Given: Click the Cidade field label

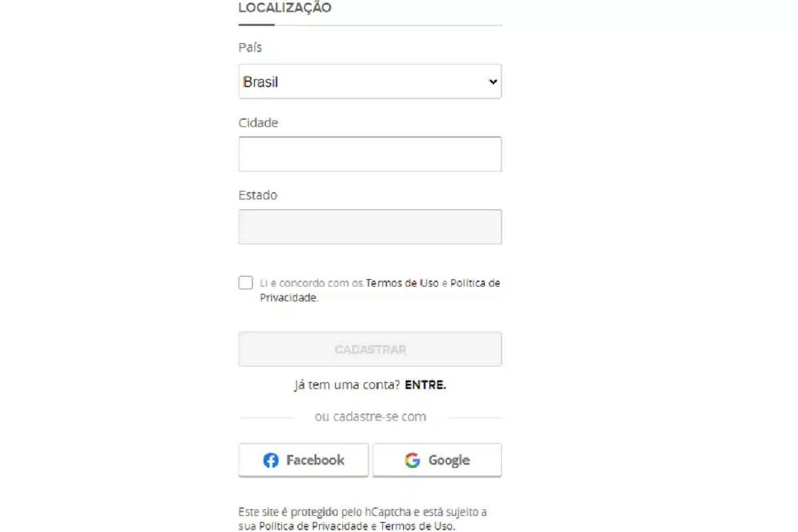Looking at the screenshot, I should click(258, 123).
